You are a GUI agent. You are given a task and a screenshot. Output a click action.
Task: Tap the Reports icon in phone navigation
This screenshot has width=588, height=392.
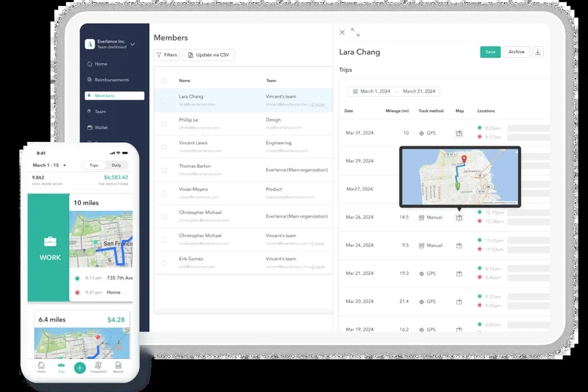(118, 366)
